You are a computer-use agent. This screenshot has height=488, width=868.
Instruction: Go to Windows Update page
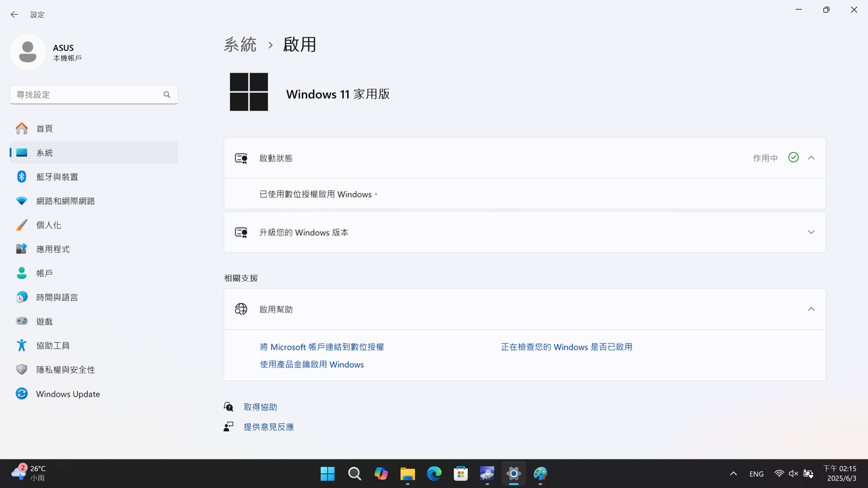[x=94, y=394]
